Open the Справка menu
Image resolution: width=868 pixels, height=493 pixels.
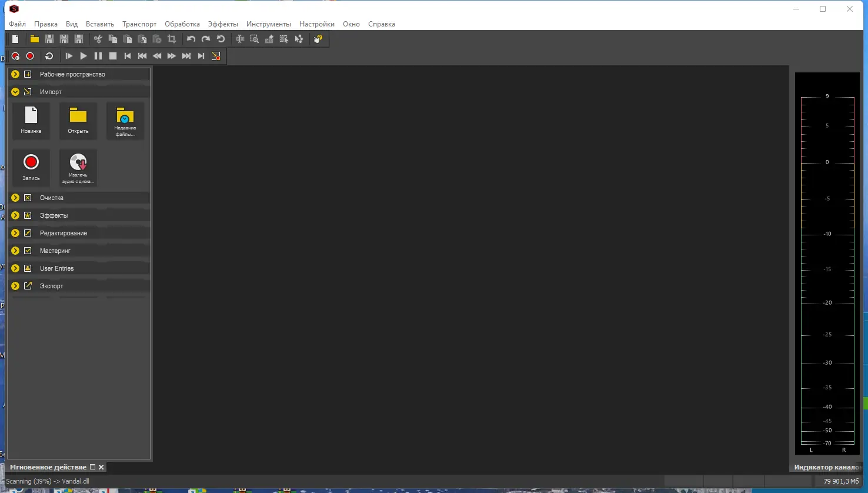coord(382,24)
